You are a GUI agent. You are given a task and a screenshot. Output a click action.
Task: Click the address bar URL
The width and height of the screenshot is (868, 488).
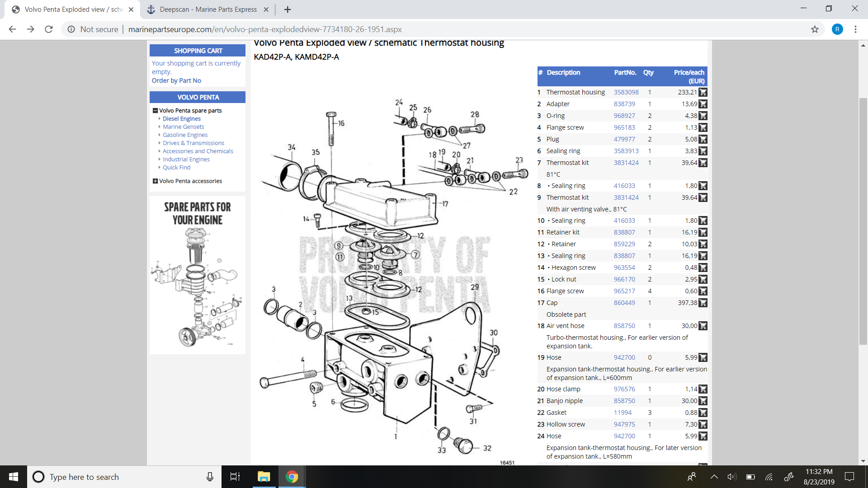click(265, 29)
